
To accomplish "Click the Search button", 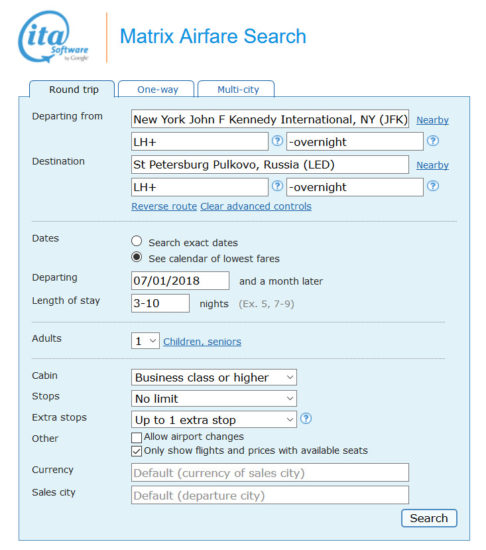I will pyautogui.click(x=429, y=518).
